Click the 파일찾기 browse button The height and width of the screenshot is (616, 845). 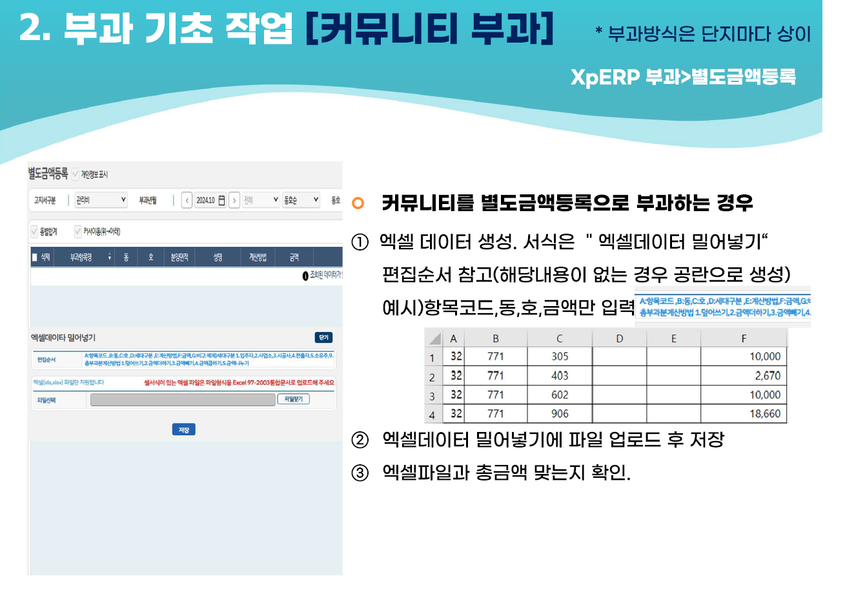tap(294, 399)
